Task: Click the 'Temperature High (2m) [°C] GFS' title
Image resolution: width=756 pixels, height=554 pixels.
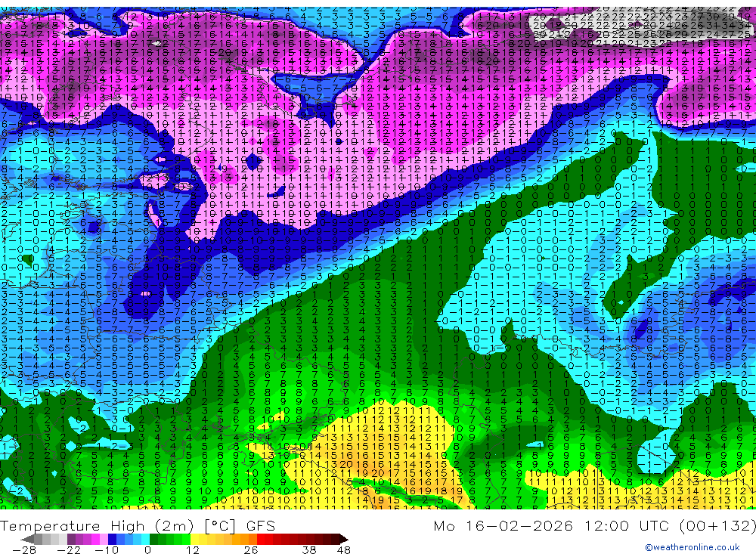Action: [x=138, y=525]
